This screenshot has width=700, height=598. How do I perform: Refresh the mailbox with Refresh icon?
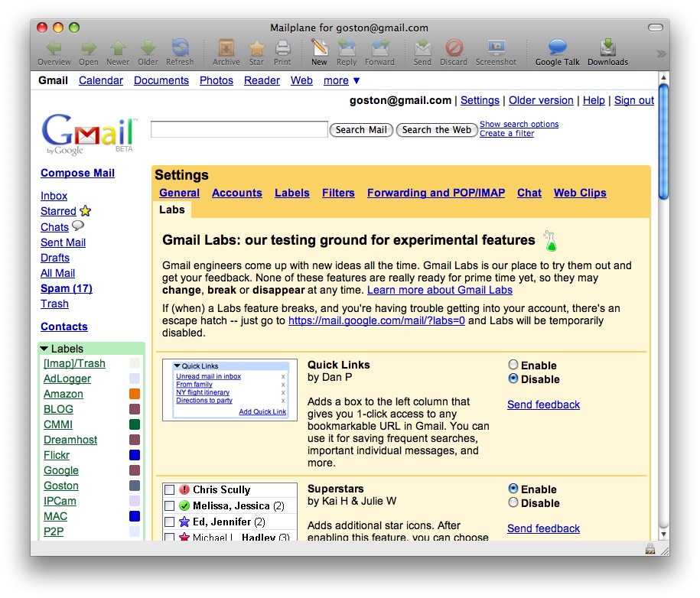tap(180, 47)
